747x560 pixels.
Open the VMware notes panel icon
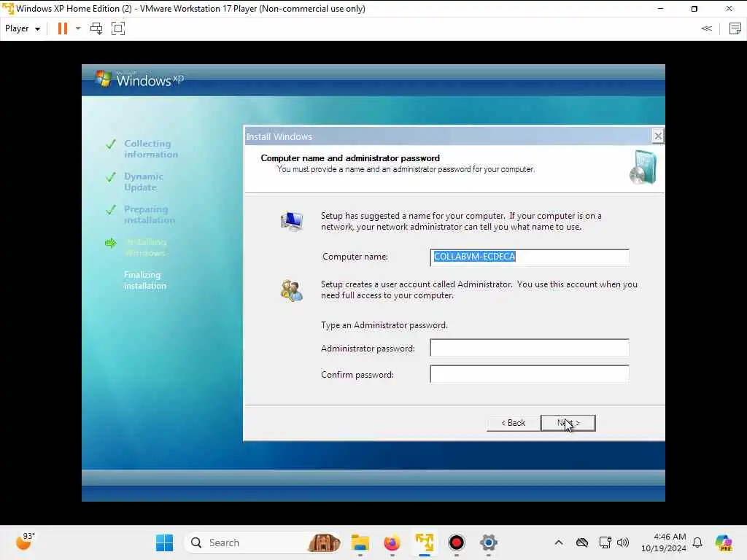(735, 28)
